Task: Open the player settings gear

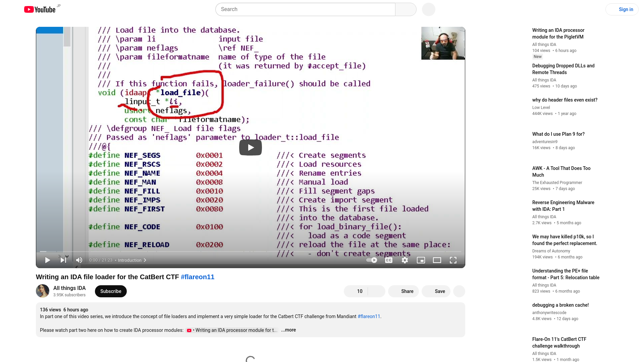Action: click(405, 260)
